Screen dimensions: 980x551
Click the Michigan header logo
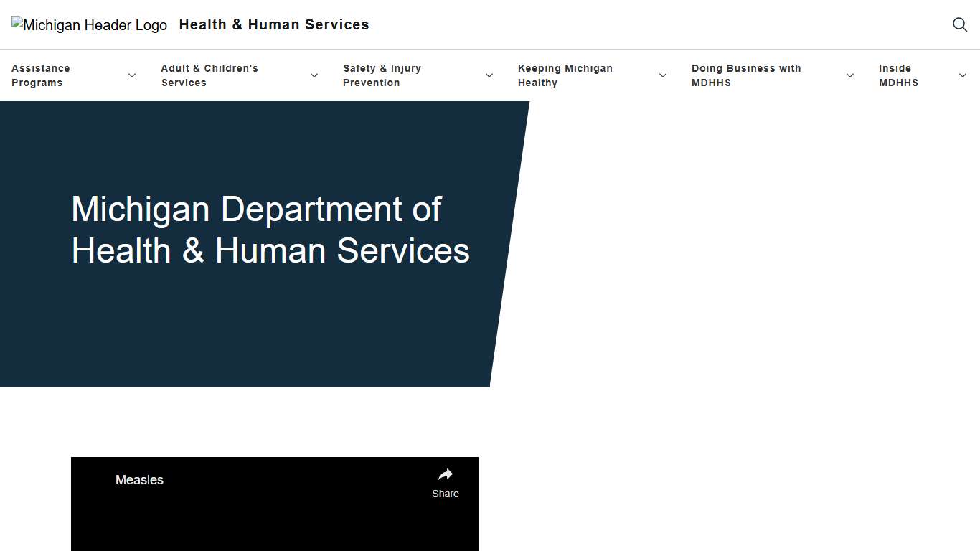tap(89, 24)
